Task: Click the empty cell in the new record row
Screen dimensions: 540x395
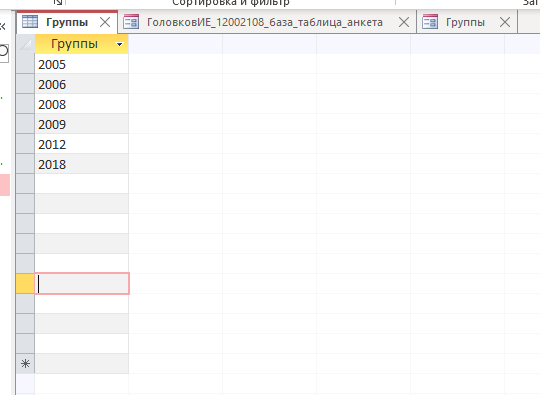Action: pos(82,364)
